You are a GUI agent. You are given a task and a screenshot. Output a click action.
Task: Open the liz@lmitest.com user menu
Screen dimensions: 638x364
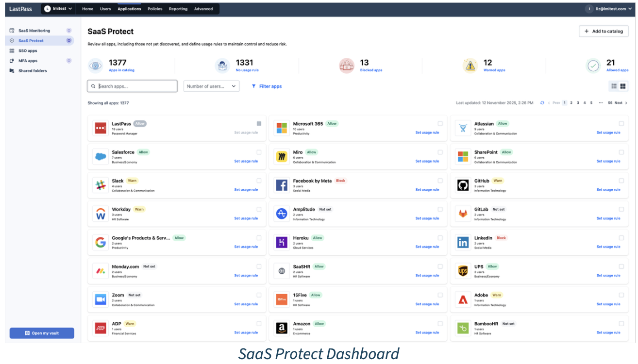point(610,9)
